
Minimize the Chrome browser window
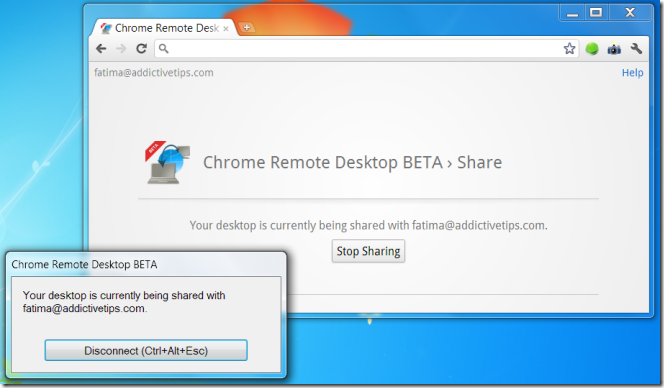click(572, 13)
